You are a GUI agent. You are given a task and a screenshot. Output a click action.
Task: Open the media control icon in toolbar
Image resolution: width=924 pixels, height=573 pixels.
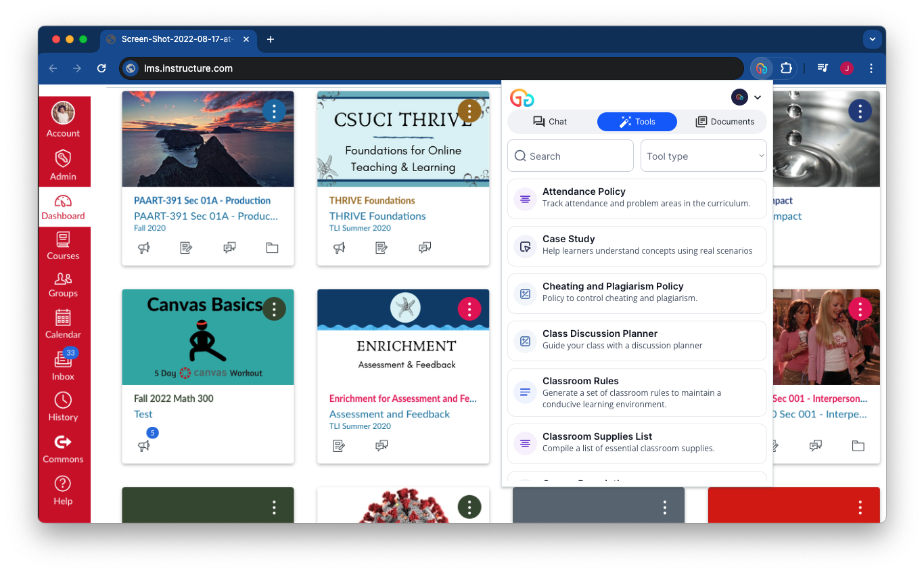tap(823, 68)
